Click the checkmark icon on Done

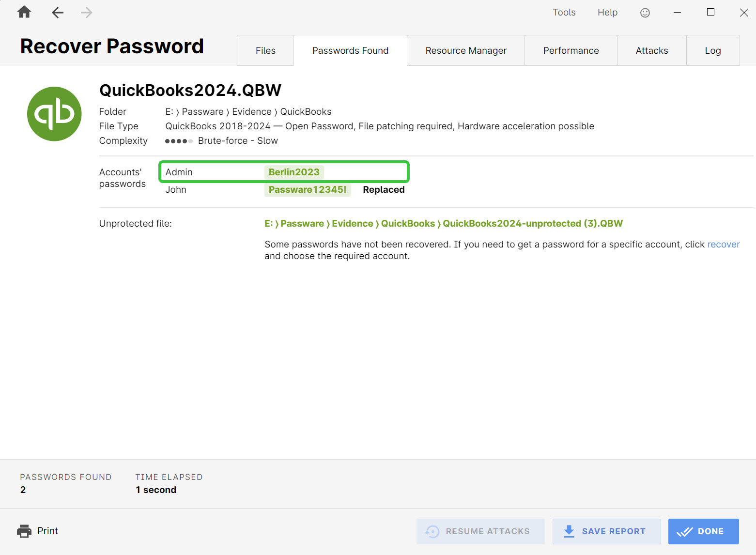[684, 531]
